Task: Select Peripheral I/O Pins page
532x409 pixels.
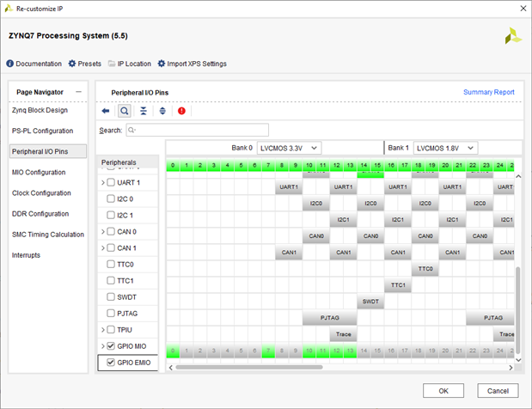Action: pos(48,151)
